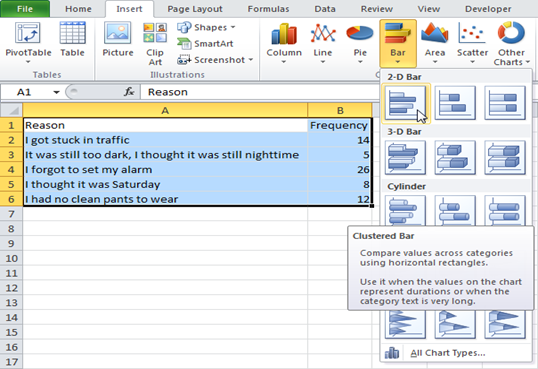Choose the Clustered Horizontal Cylinder chart

(406, 210)
